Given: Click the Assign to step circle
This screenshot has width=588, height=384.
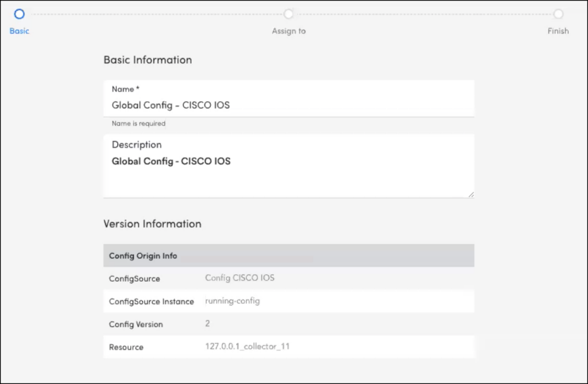Looking at the screenshot, I should point(289,14).
